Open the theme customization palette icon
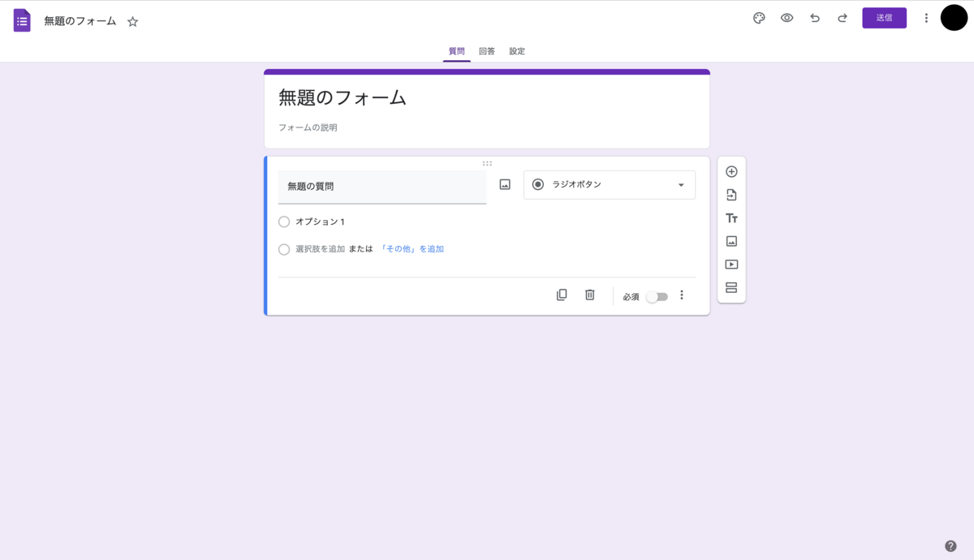The height and width of the screenshot is (560, 974). pos(759,18)
